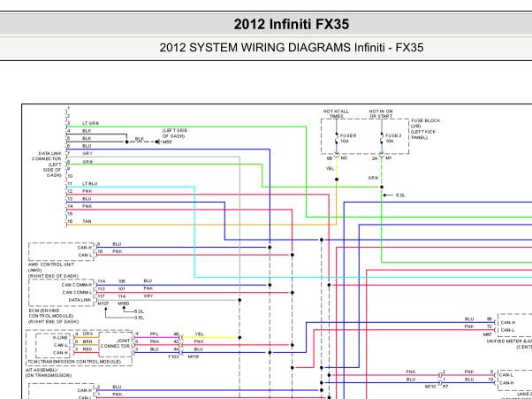Click the 'M107' connector label under the ECM
The width and height of the screenshot is (532, 399).
pyautogui.click(x=103, y=303)
